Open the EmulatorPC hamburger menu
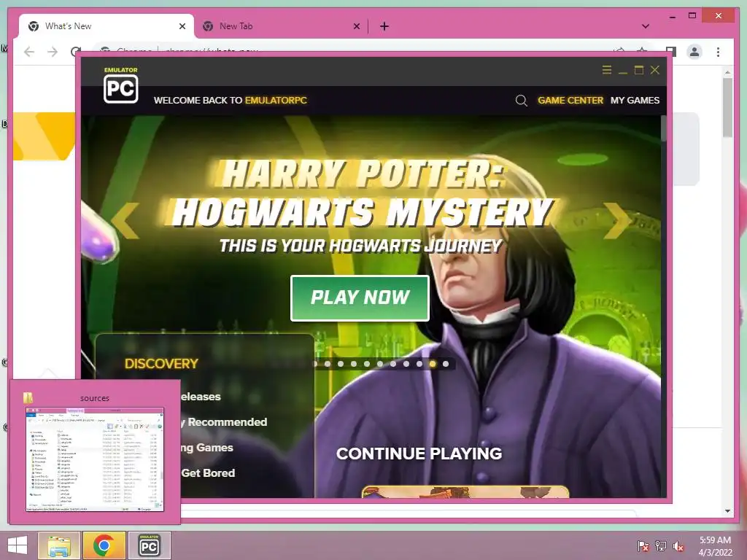747x560 pixels. 606,70
